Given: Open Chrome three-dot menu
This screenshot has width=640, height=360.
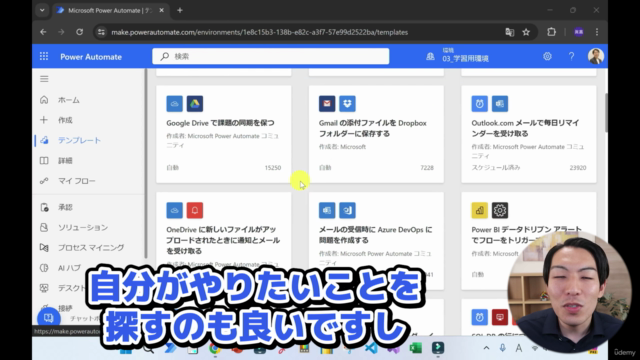Looking at the screenshot, I should coord(597,32).
